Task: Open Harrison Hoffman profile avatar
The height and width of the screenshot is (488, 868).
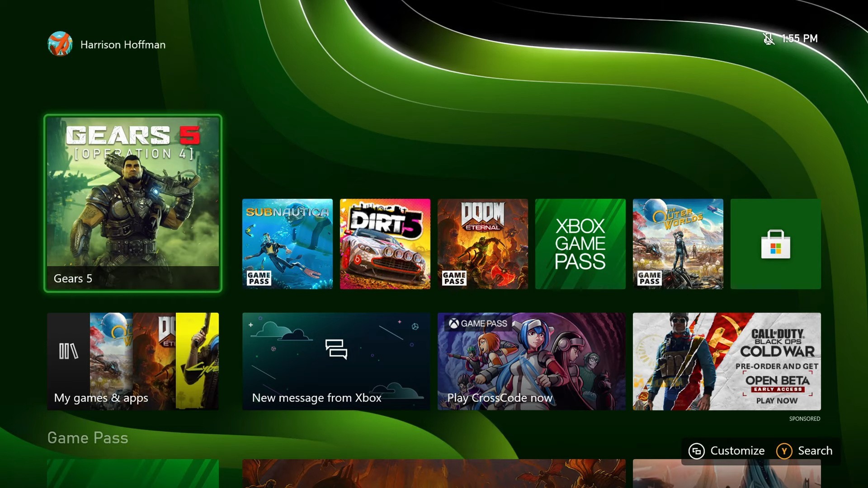Action: 60,44
